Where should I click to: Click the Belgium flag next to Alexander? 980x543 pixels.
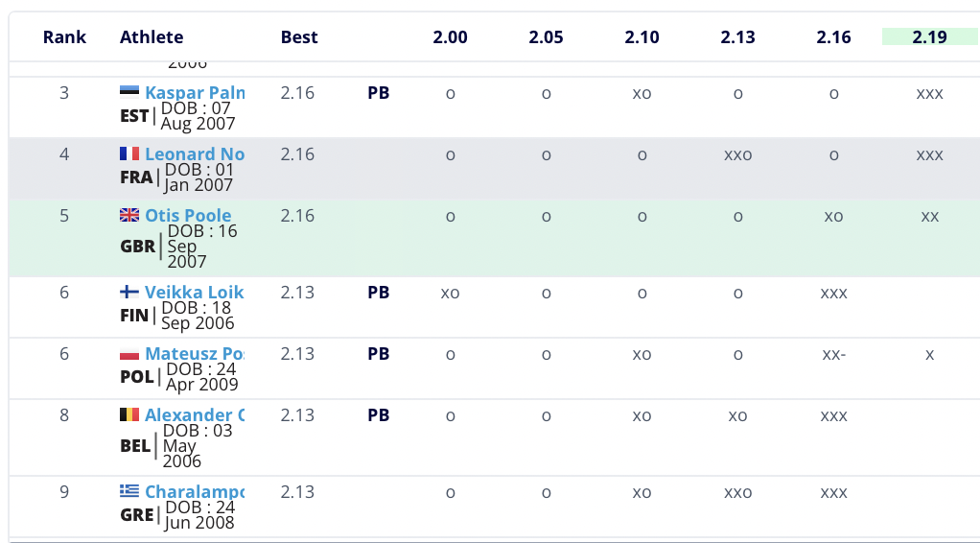coord(129,414)
